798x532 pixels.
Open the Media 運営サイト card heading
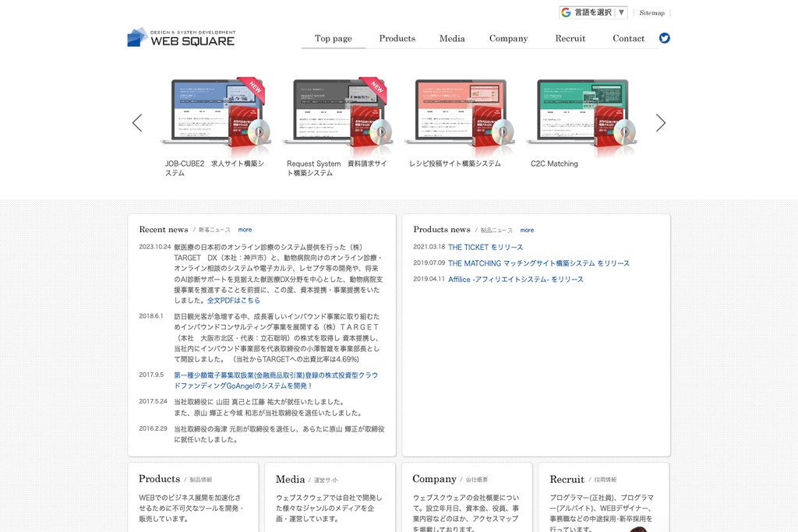[306, 479]
